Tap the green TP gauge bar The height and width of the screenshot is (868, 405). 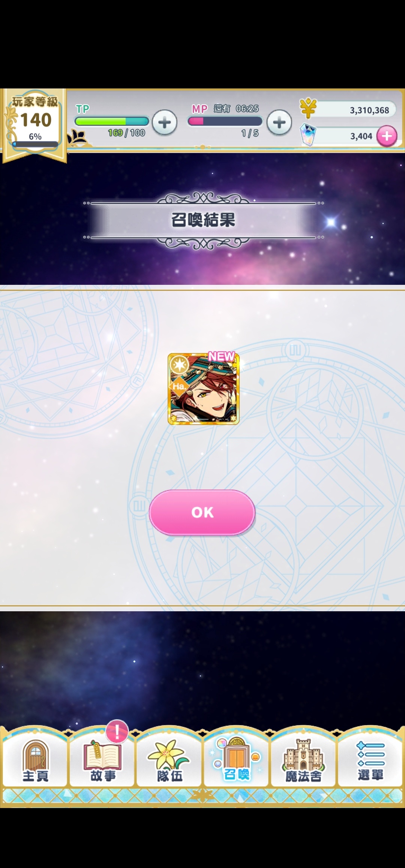click(x=112, y=121)
